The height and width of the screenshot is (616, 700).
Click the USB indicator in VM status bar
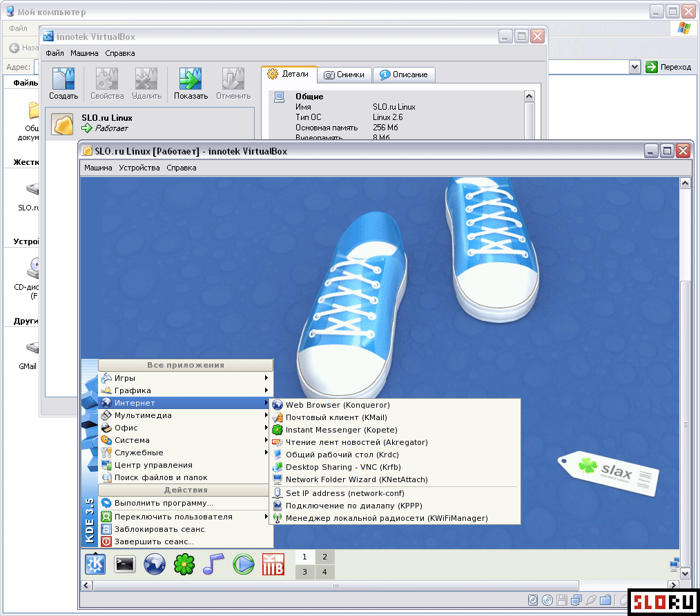click(591, 600)
